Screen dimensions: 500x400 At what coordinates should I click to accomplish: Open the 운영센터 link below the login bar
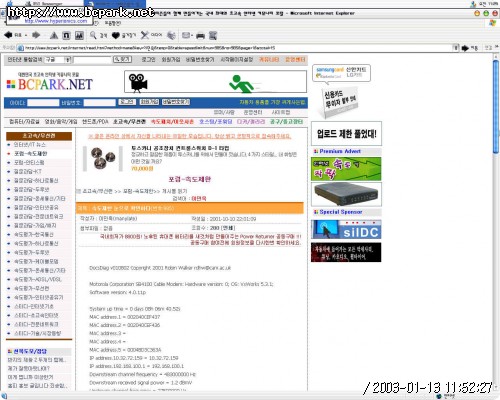coord(253,112)
